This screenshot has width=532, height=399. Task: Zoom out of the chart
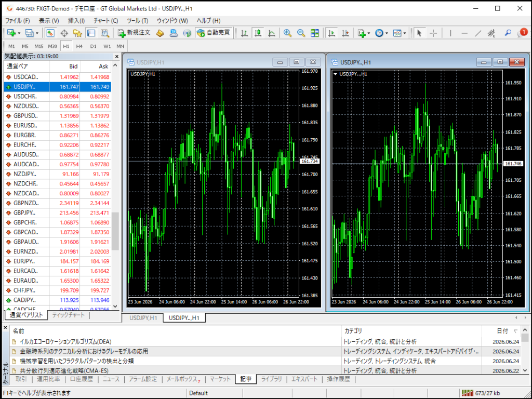coord(301,33)
